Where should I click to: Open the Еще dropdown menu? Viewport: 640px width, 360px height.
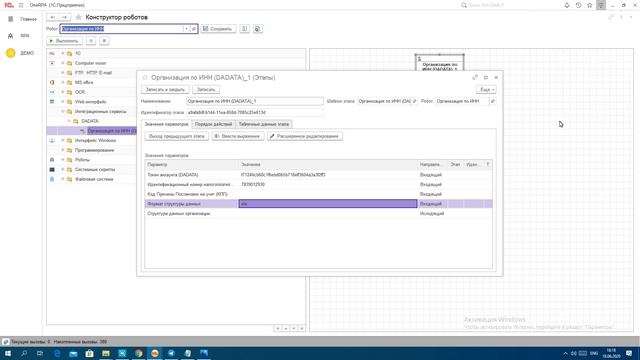point(486,89)
